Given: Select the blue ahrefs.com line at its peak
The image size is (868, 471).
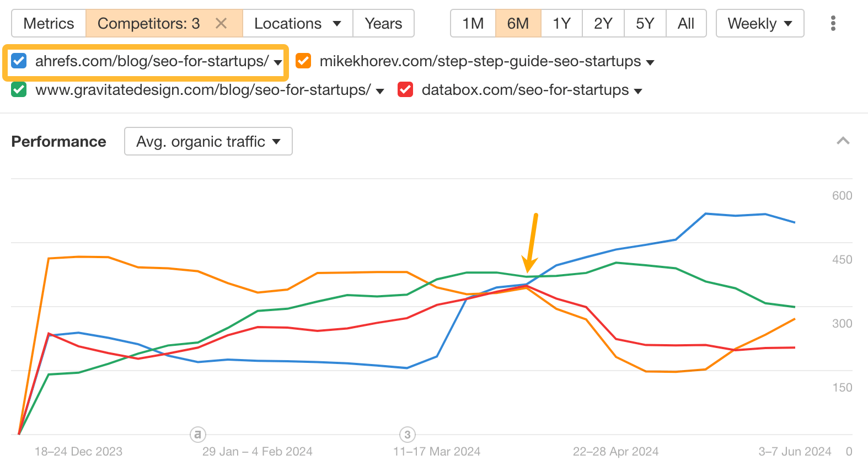Looking at the screenshot, I should click(706, 213).
